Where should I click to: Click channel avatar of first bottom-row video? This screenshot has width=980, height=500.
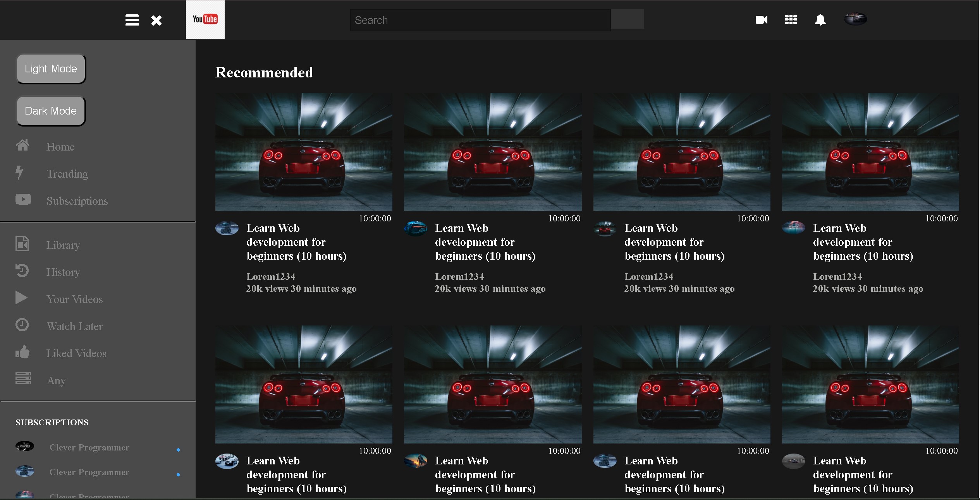(x=227, y=461)
